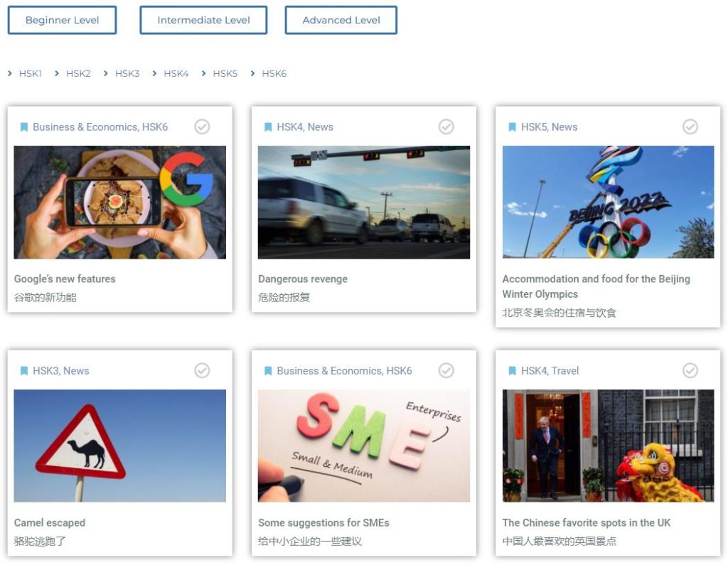Switch to Beginner Level
Screen dimensions: 728x565
[62, 20]
